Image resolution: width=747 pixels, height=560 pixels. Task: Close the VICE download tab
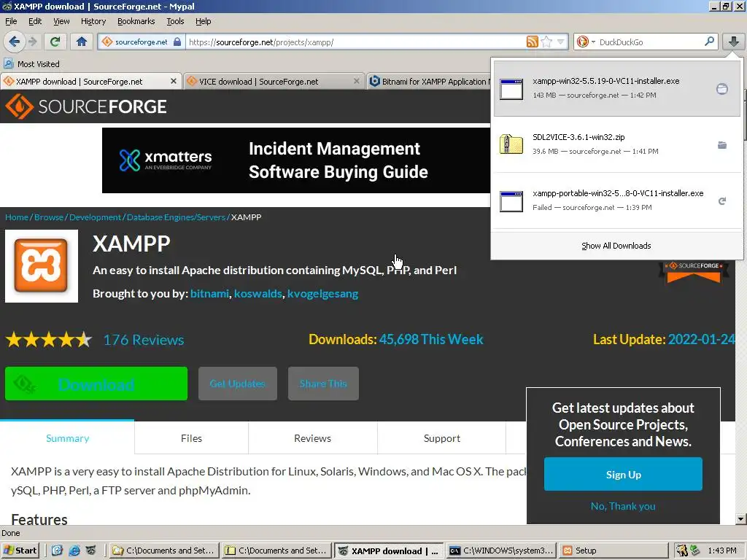click(356, 82)
